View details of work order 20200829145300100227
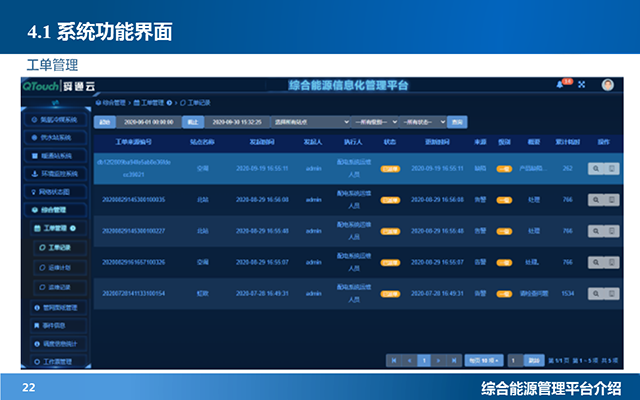This screenshot has width=640, height=400. click(x=596, y=231)
